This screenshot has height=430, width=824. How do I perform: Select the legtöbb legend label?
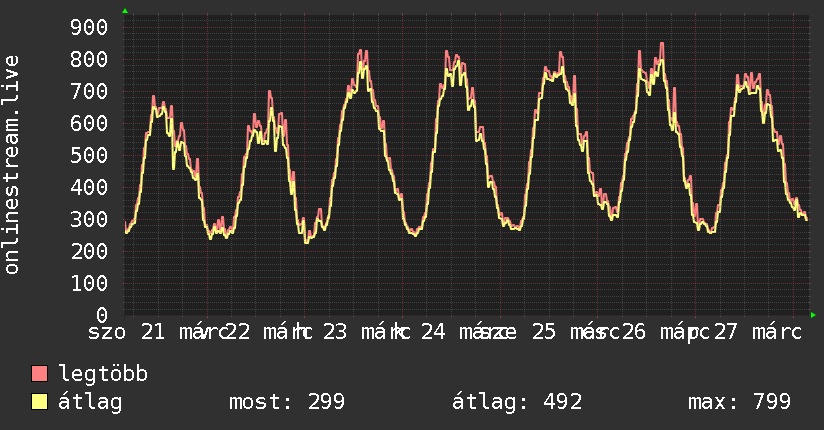(x=103, y=373)
